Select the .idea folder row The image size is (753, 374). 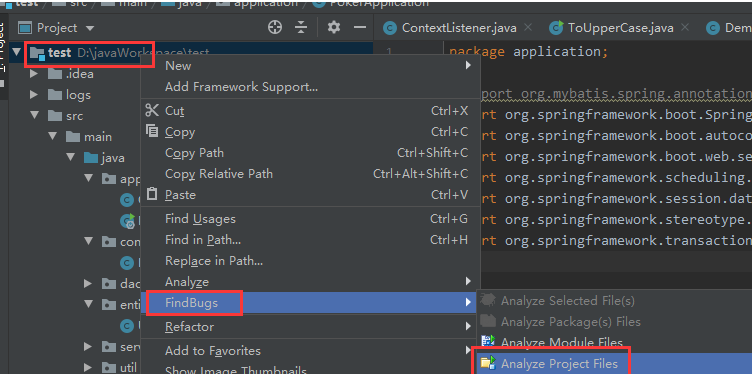pyautogui.click(x=71, y=73)
